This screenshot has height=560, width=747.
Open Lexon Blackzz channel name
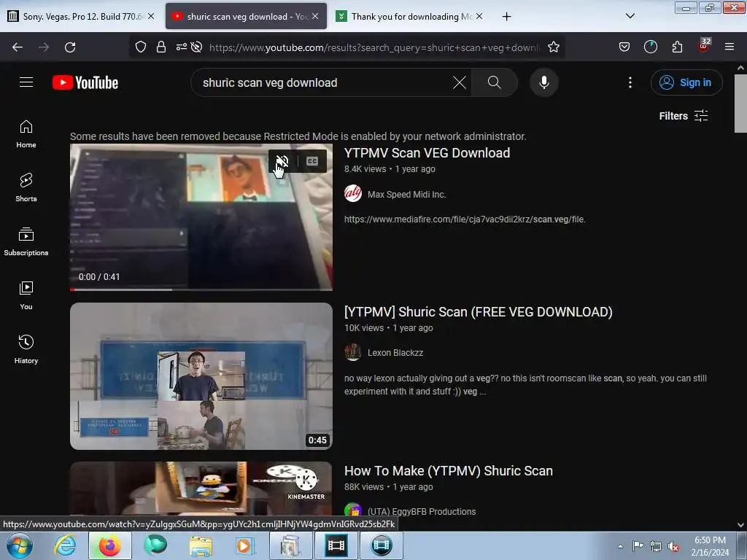tap(395, 353)
